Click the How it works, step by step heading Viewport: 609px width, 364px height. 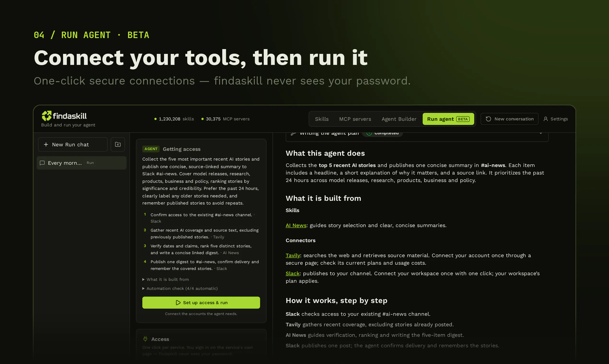click(x=336, y=301)
